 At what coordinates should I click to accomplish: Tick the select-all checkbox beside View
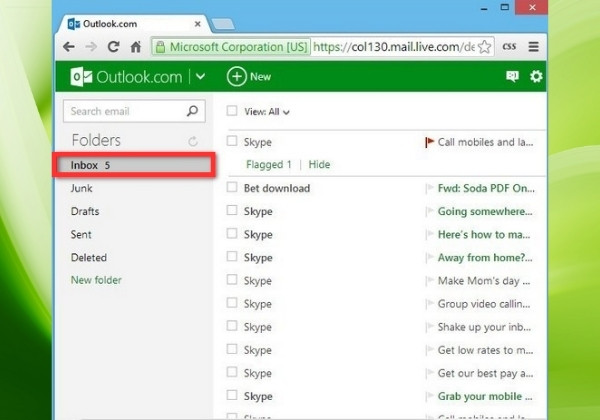[x=232, y=111]
